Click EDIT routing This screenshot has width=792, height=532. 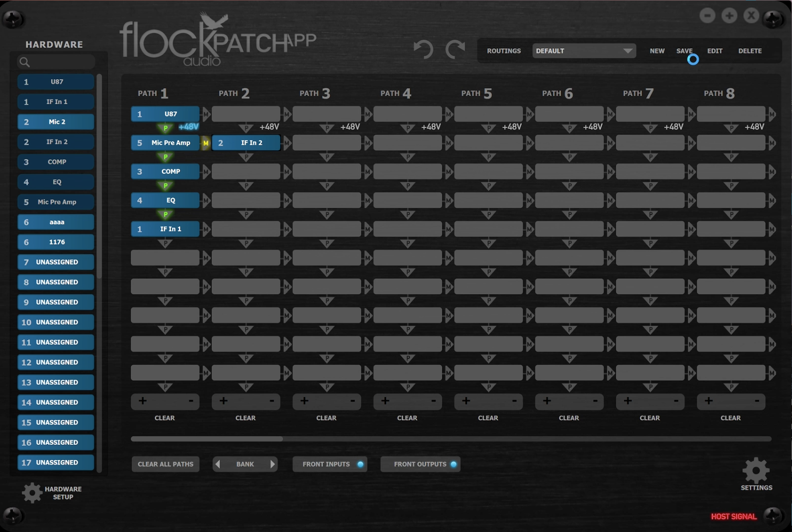coord(714,51)
